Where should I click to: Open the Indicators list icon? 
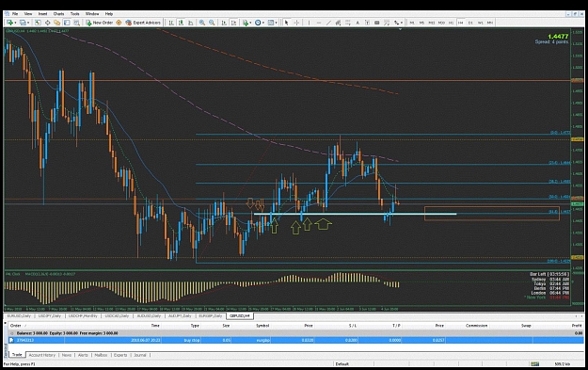coord(246,23)
